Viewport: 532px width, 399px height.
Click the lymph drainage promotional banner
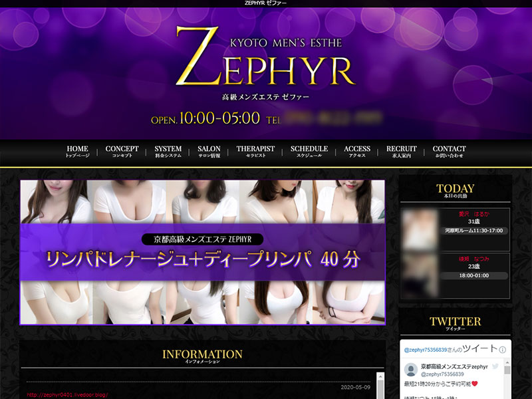202,252
